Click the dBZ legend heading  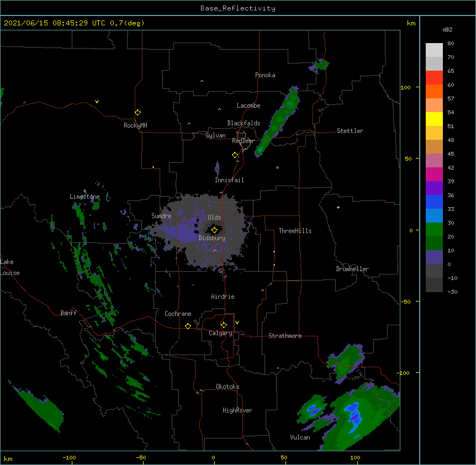pos(447,29)
